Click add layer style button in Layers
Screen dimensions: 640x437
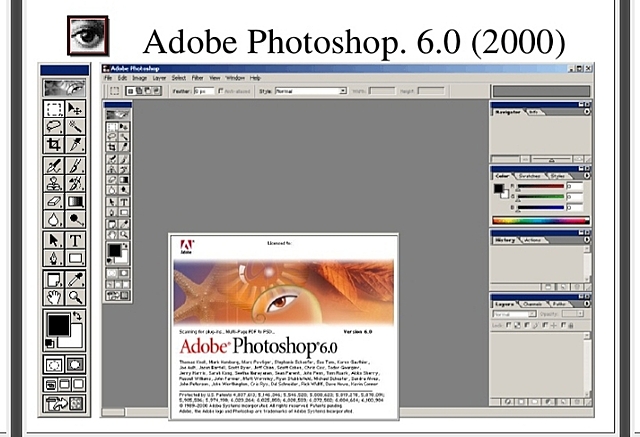tap(508, 402)
